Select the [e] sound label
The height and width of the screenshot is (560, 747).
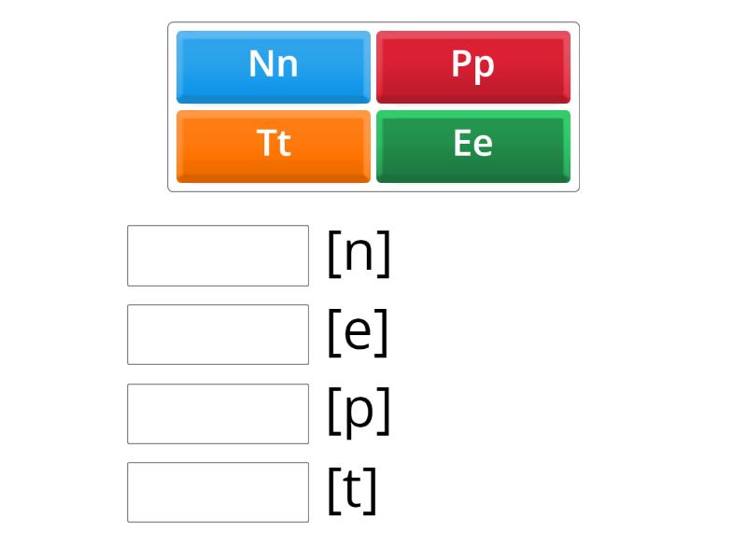[358, 332]
